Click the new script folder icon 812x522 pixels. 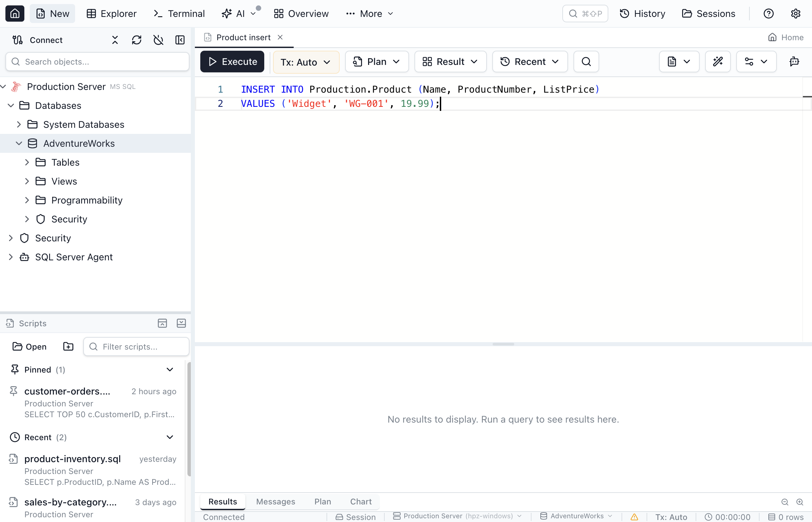point(68,347)
